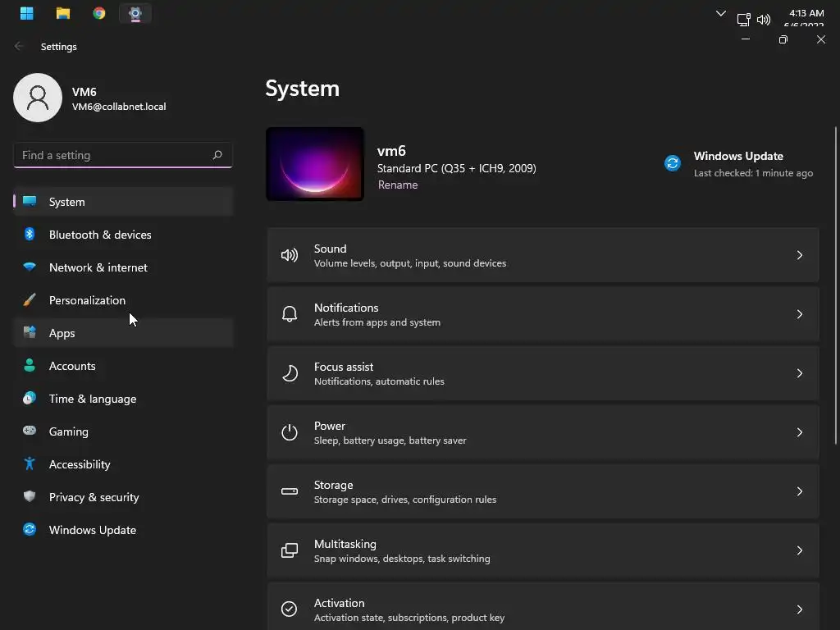840x630 pixels.
Task: Go back with the Settings back arrow
Action: (19, 47)
